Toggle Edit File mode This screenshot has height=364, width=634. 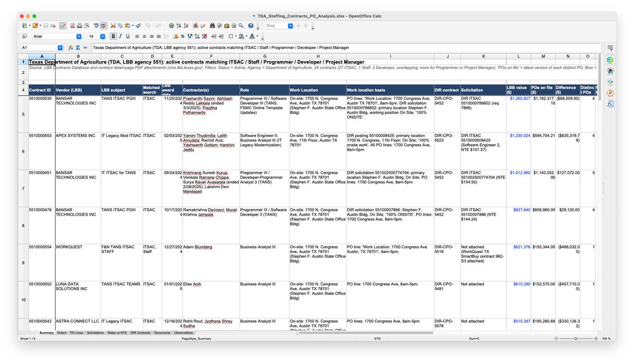point(62,25)
